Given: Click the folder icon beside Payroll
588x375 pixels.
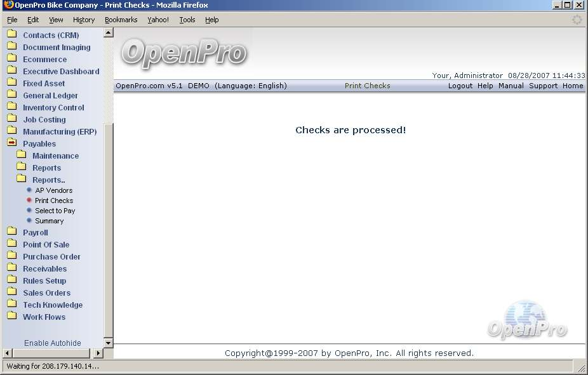Looking at the screenshot, I should click(x=11, y=232).
